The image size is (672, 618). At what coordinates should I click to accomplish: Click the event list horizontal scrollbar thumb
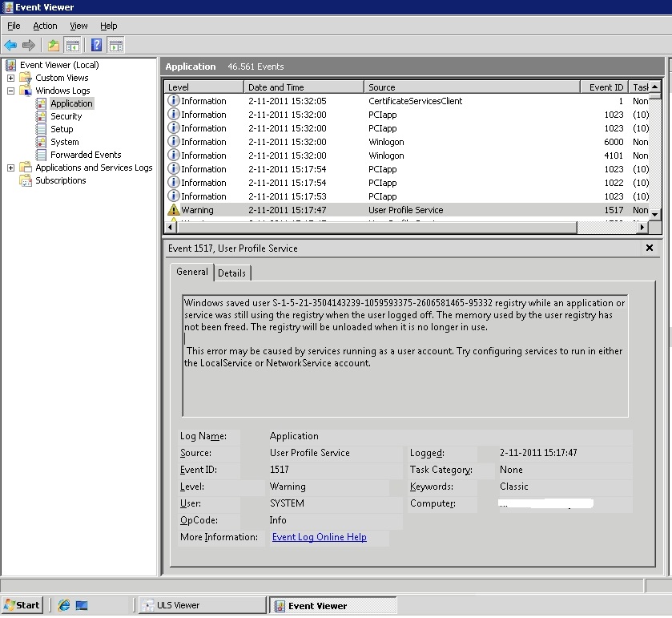point(376,228)
